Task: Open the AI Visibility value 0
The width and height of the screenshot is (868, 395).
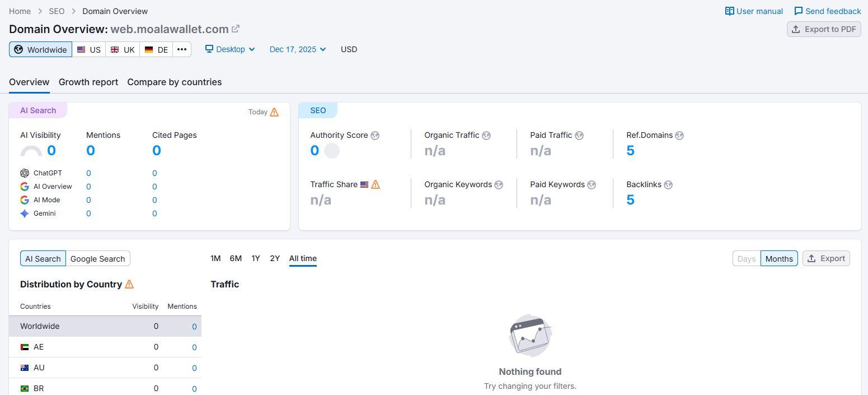Action: tap(51, 151)
